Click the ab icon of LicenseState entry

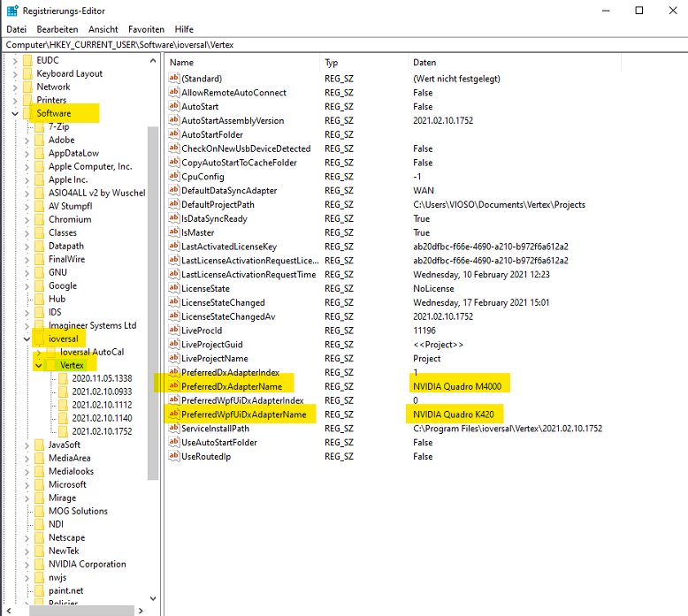[x=173, y=288]
